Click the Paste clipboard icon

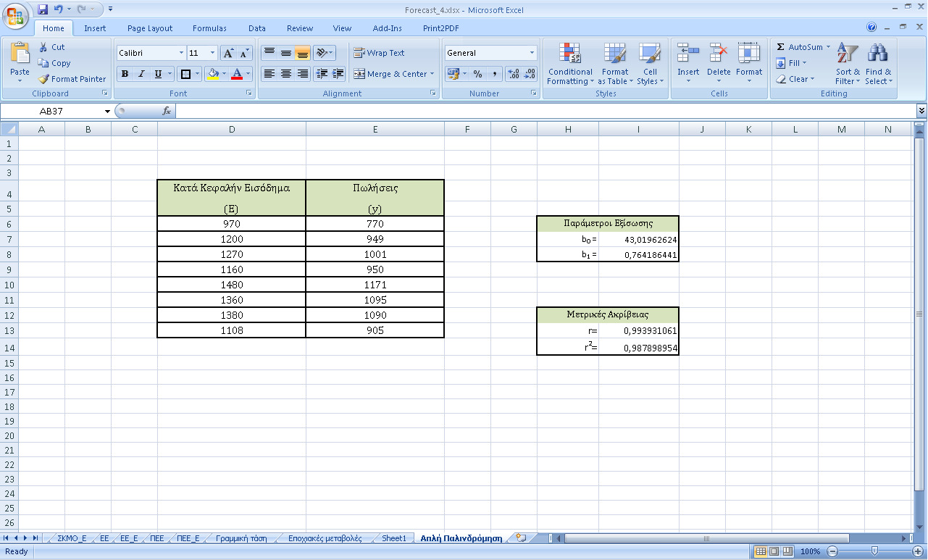20,53
